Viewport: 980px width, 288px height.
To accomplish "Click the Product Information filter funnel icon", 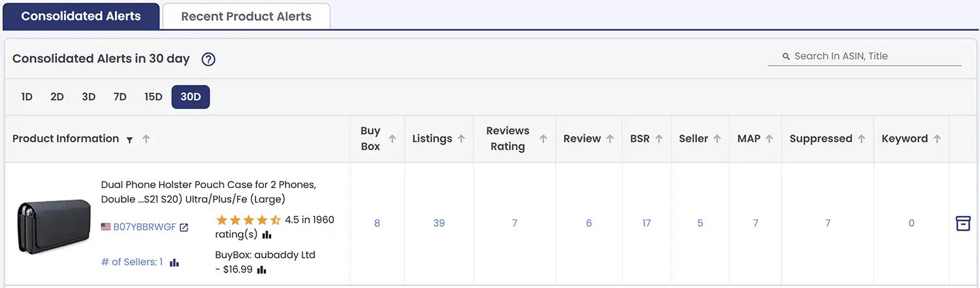I will click(129, 140).
